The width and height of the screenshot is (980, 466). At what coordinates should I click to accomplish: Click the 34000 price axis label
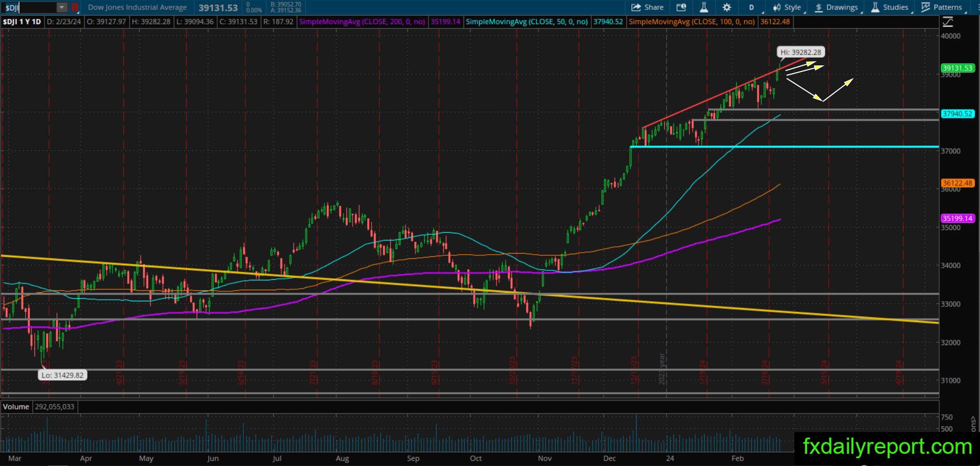(951, 265)
